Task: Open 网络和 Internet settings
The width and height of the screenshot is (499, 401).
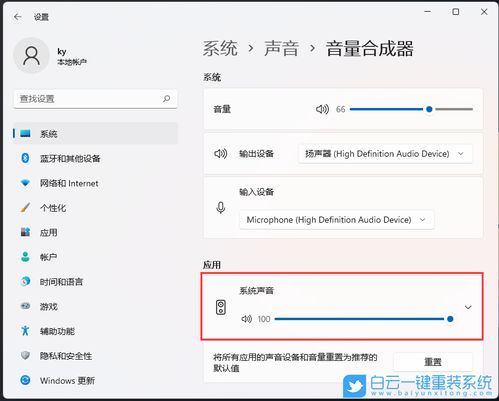Action: [x=95, y=183]
